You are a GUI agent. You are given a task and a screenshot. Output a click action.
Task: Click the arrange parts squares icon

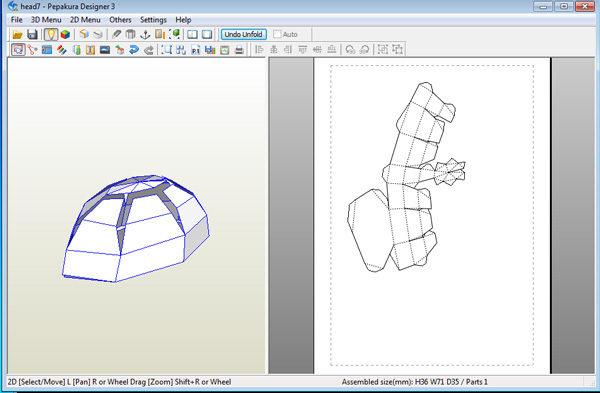click(181, 49)
